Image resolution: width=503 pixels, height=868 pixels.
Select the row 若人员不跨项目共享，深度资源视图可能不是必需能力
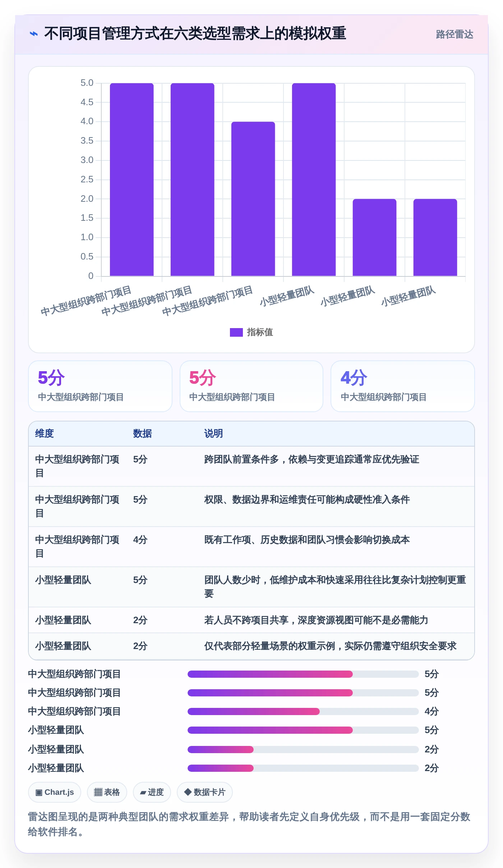click(251, 620)
